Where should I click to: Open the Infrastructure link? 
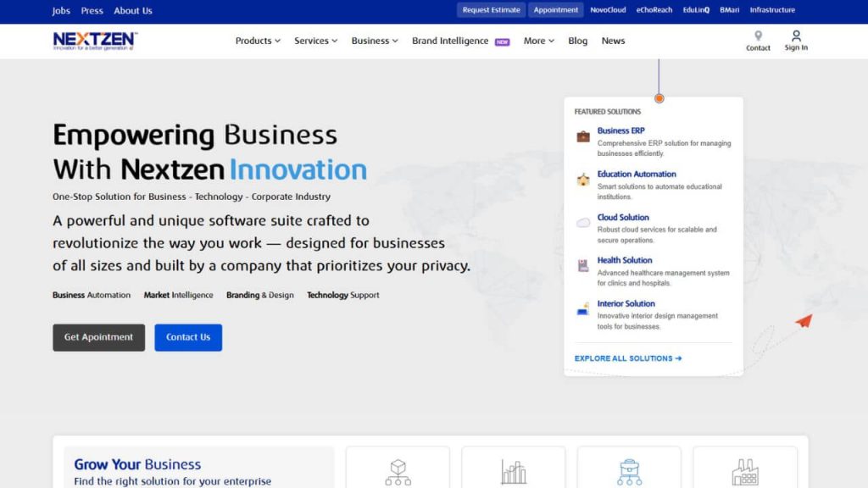click(x=772, y=10)
